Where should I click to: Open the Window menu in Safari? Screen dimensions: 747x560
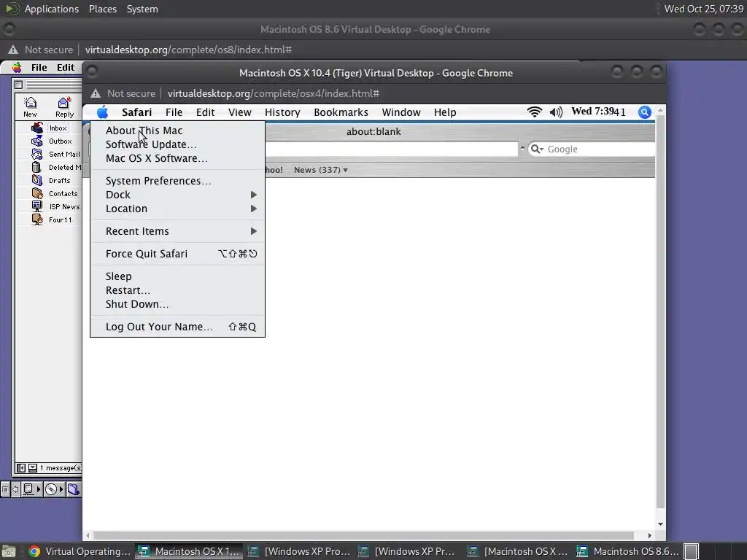tap(401, 112)
